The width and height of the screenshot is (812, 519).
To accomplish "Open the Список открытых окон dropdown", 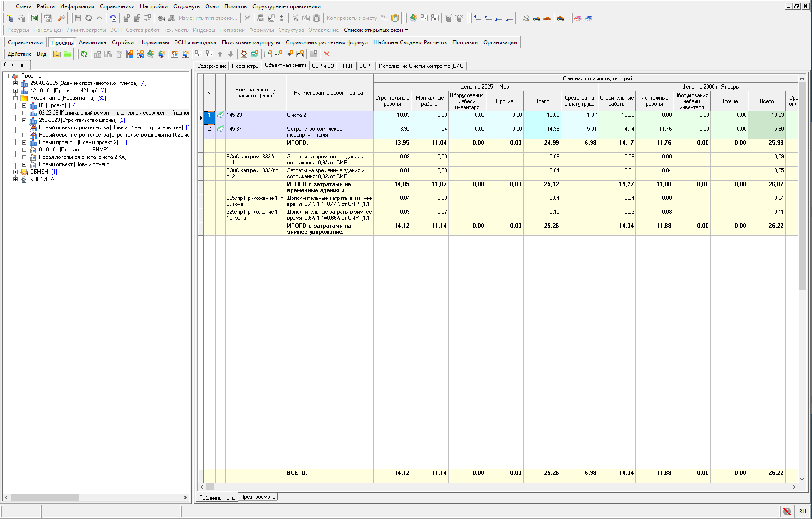I will click(376, 30).
